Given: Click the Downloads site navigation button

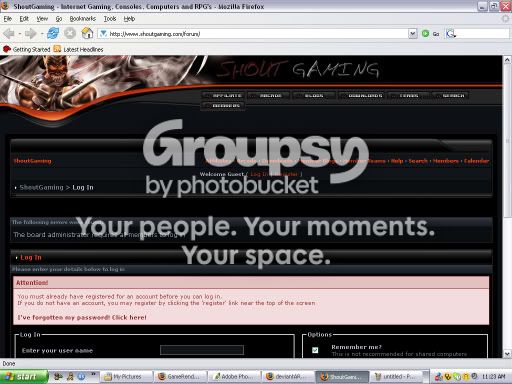Looking at the screenshot, I should (x=363, y=96).
